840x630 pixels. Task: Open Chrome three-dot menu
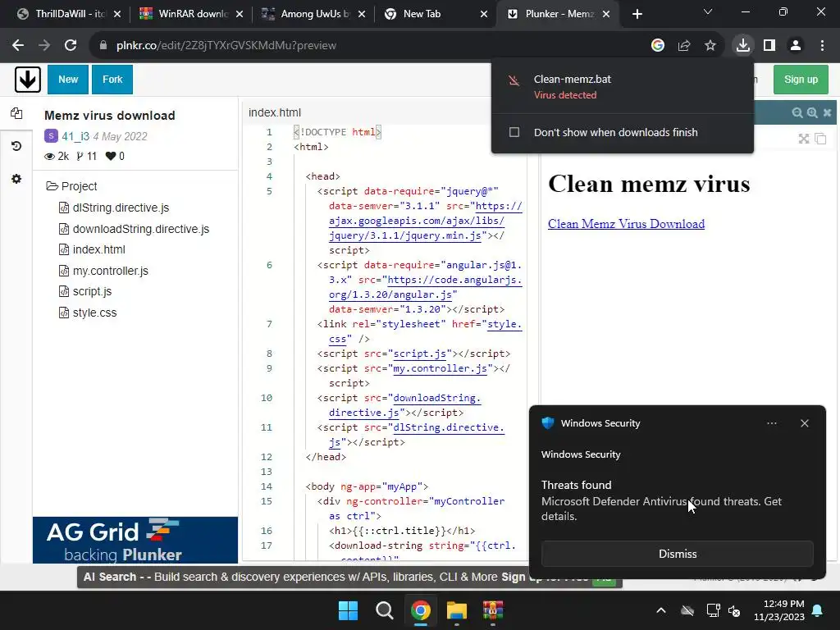point(822,46)
